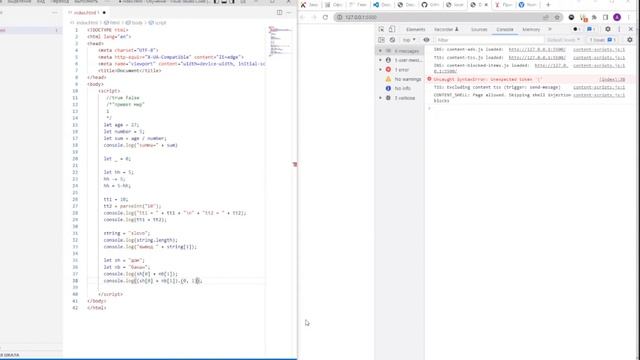Click the 'script' breadcrumb in VS Code
Image resolution: width=640 pixels, height=360 pixels.
[158, 23]
